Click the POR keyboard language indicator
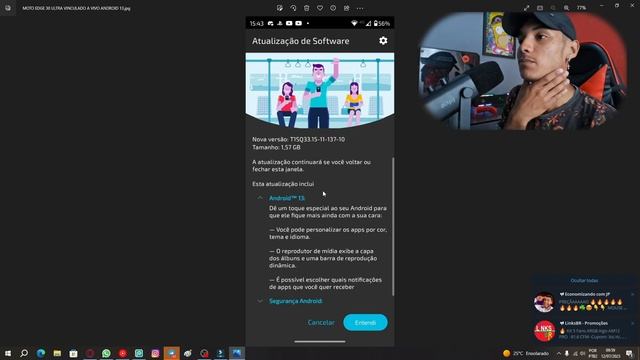Screen dimensions: 640x360 [x=593, y=353]
